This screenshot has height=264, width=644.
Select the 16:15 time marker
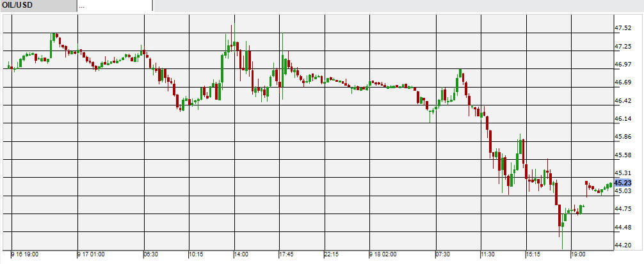pyautogui.click(x=533, y=254)
